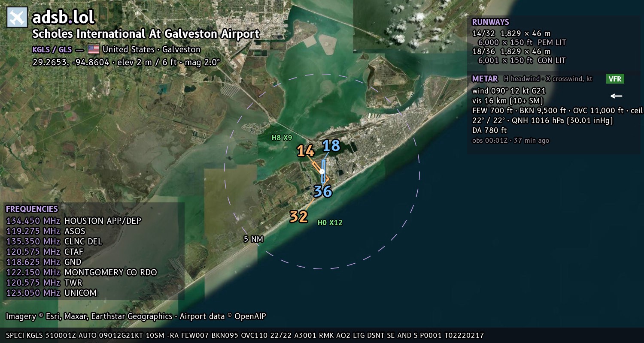Click the obs 00:01Z timestamp
This screenshot has height=343, width=644.
[x=510, y=141]
